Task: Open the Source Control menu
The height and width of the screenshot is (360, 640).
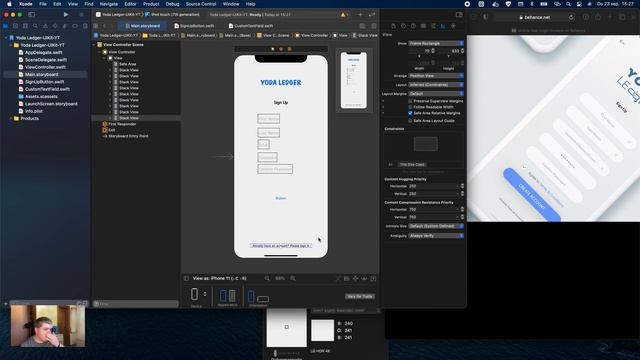Action: (x=201, y=4)
